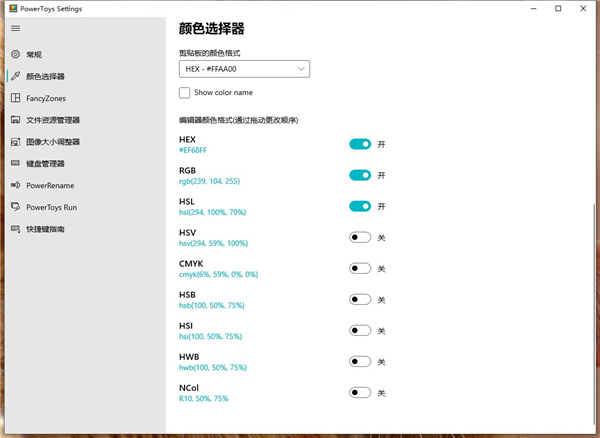Screen dimensions: 600x438
Task: Click the 文件资源管理器 sidebar icon
Action: (15, 120)
